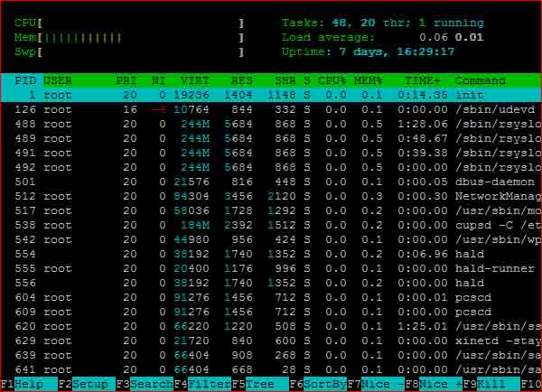542x392 pixels.
Task: Sort by the Command column header
Action: pyautogui.click(x=482, y=80)
